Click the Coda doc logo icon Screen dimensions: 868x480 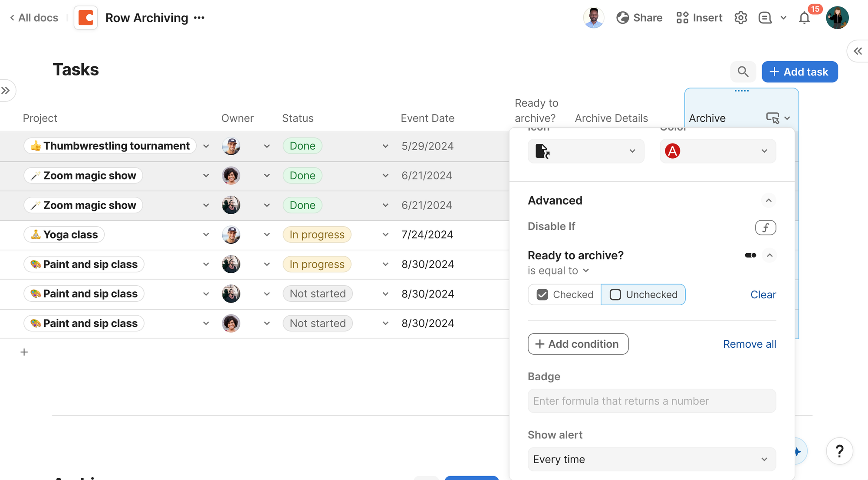85,18
